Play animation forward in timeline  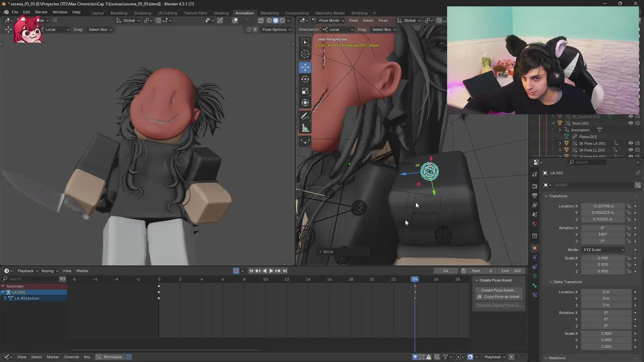271,271
